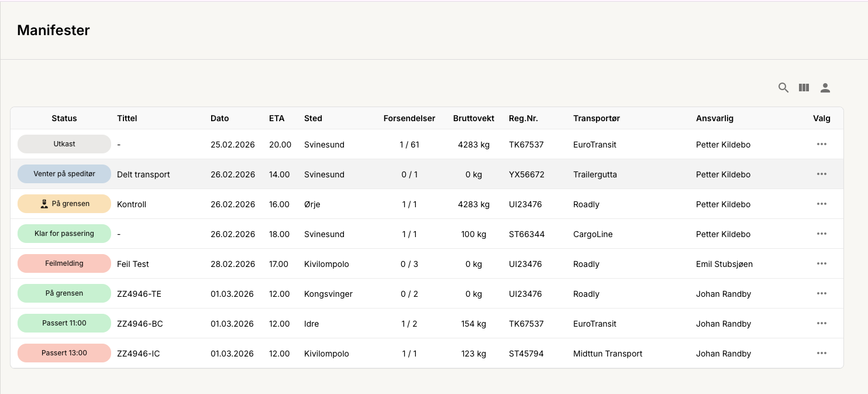Toggle the Utkast status badge
The height and width of the screenshot is (394, 868).
point(64,143)
